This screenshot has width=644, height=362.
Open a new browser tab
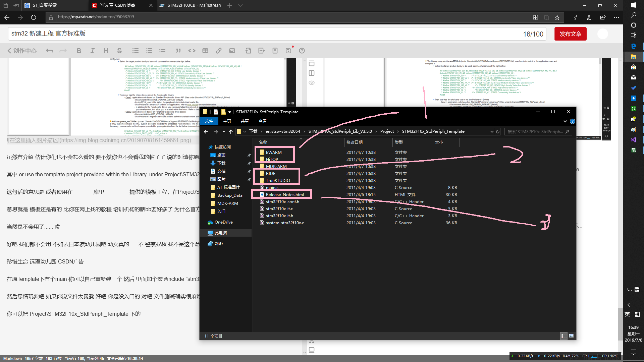pos(229,5)
